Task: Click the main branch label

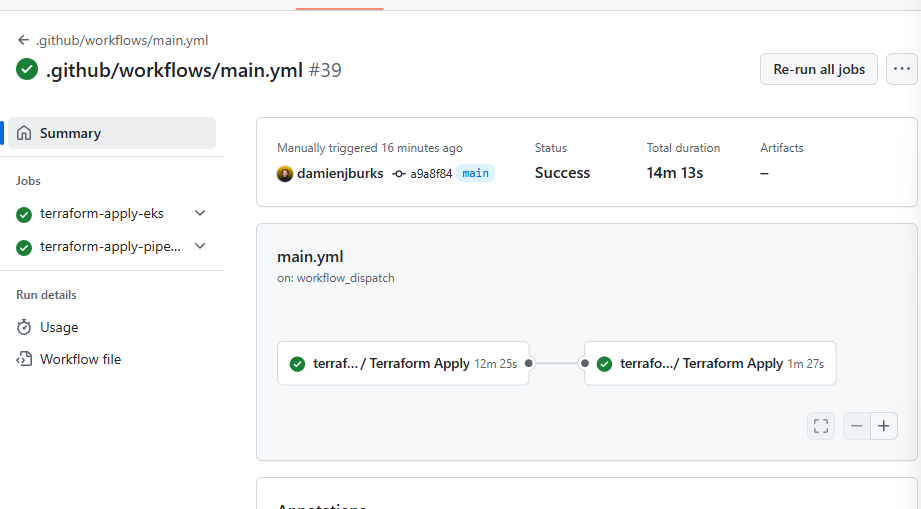Action: click(475, 173)
